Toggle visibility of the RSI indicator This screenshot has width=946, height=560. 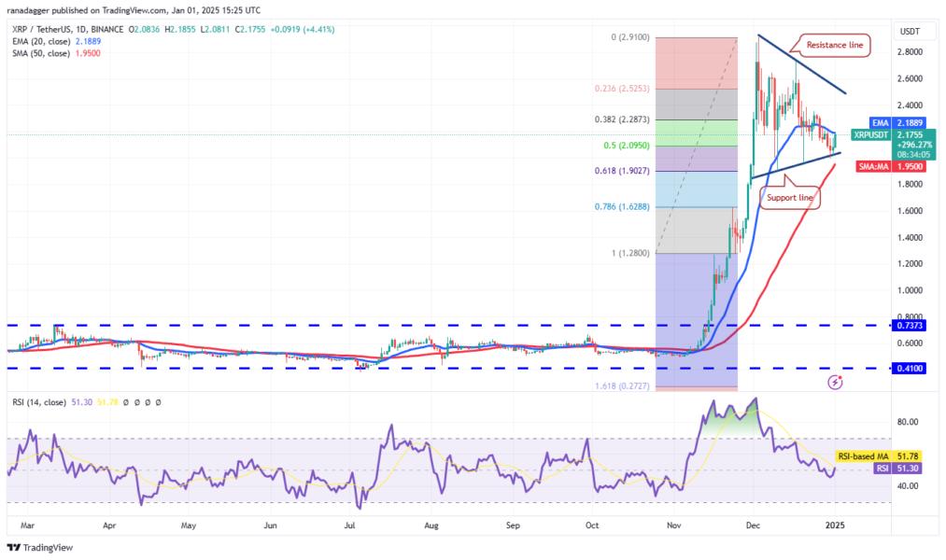[124, 402]
